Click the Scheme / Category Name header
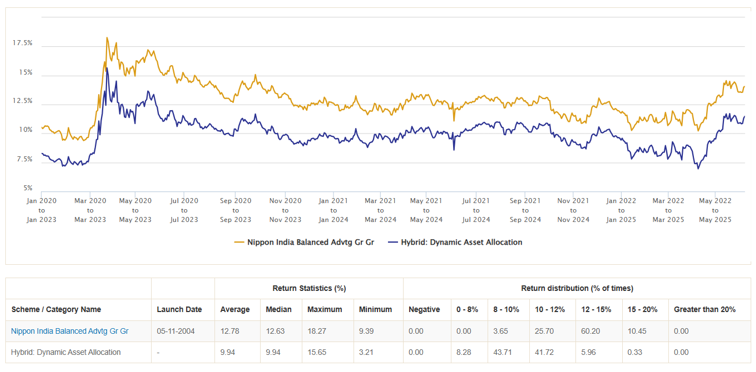756x372 pixels. (x=56, y=309)
